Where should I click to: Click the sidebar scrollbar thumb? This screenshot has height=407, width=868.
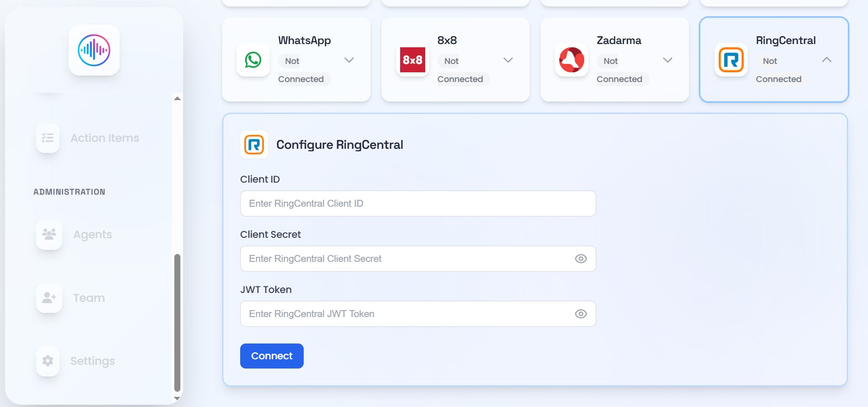click(177, 323)
